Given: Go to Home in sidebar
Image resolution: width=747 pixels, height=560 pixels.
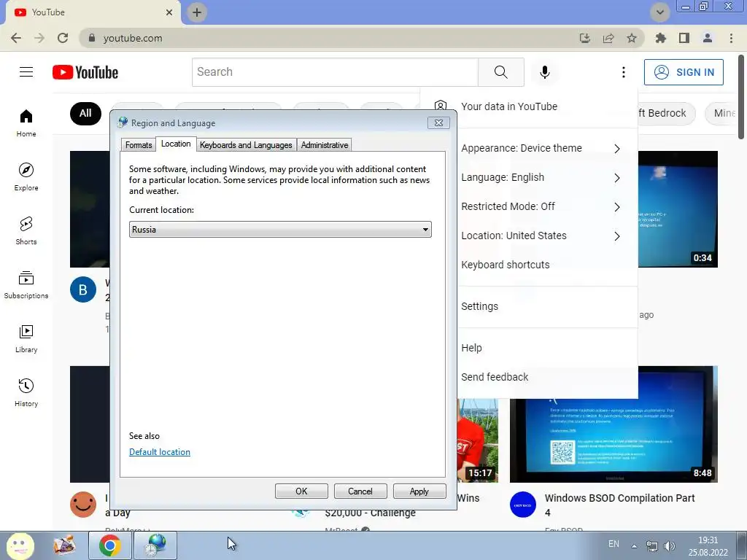Looking at the screenshot, I should (26, 122).
